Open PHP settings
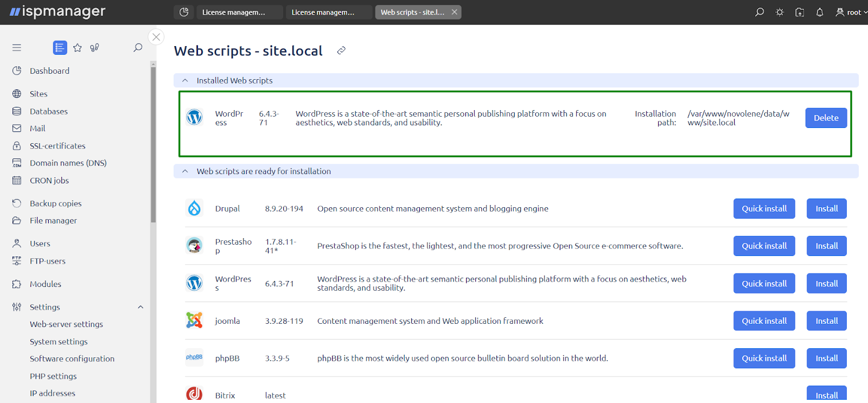 53,376
